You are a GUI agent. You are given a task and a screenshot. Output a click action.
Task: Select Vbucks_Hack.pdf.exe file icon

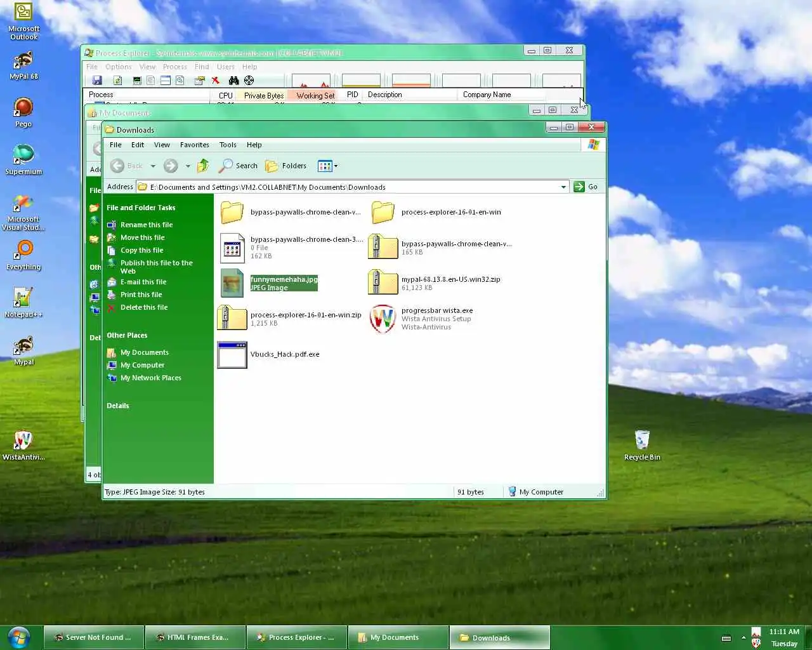point(232,354)
